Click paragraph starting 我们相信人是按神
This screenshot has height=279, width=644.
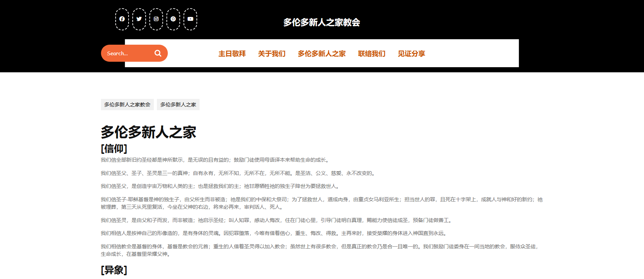pos(275,233)
